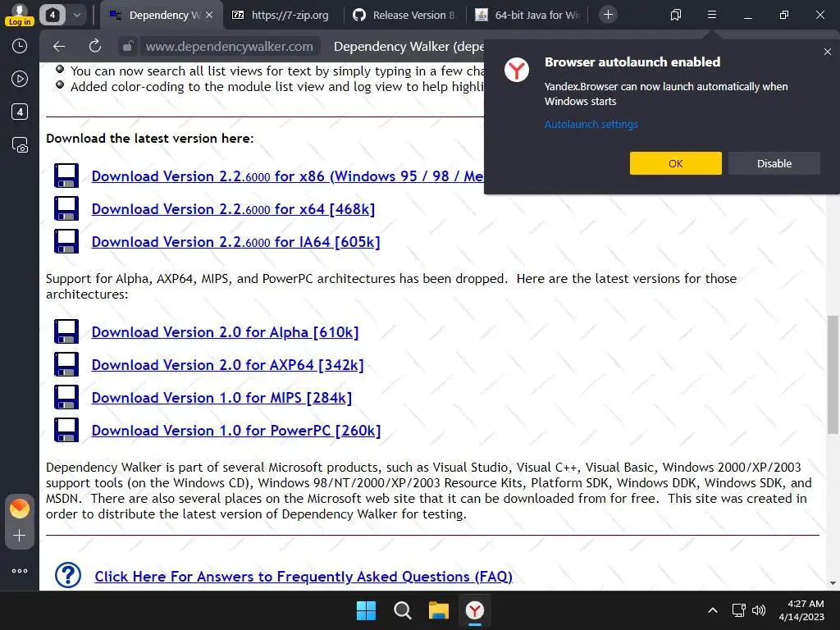This screenshot has height=630, width=840.
Task: Open the Windows Start menu
Action: click(x=367, y=610)
